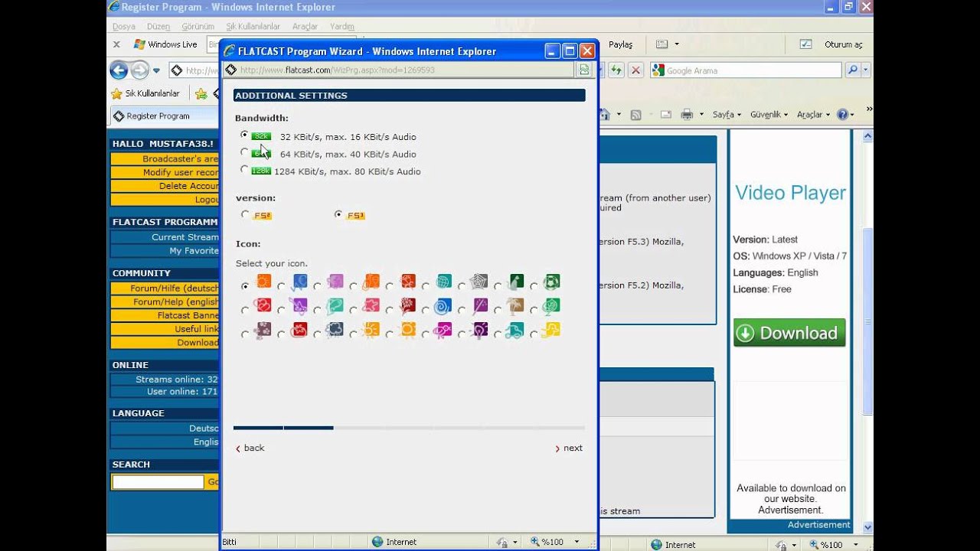Pick the dark blue cloud icon

(335, 330)
